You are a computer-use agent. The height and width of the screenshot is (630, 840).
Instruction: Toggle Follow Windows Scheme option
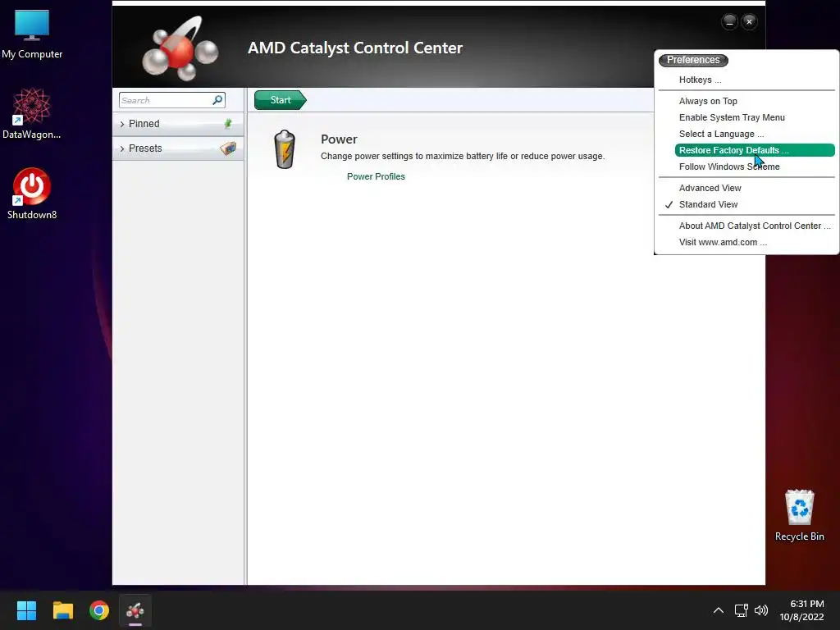[729, 167]
